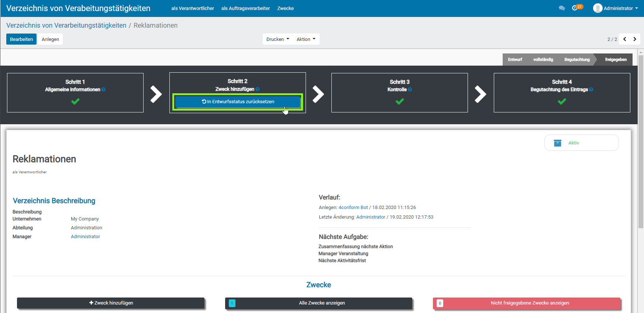Go to next record arrow
Image resolution: width=644 pixels, height=313 pixels.
click(x=635, y=39)
